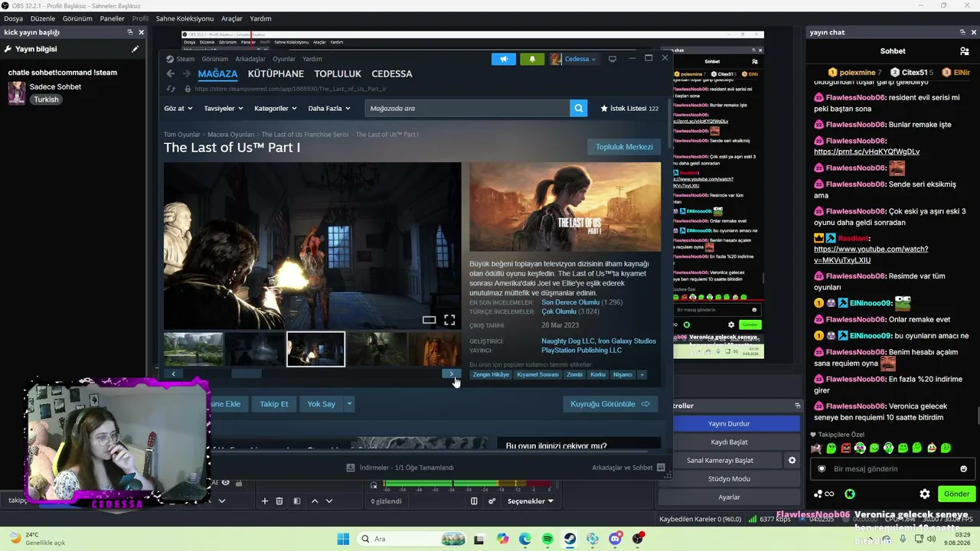
Task: Edit stream info with the pencil icon
Action: coord(135,49)
